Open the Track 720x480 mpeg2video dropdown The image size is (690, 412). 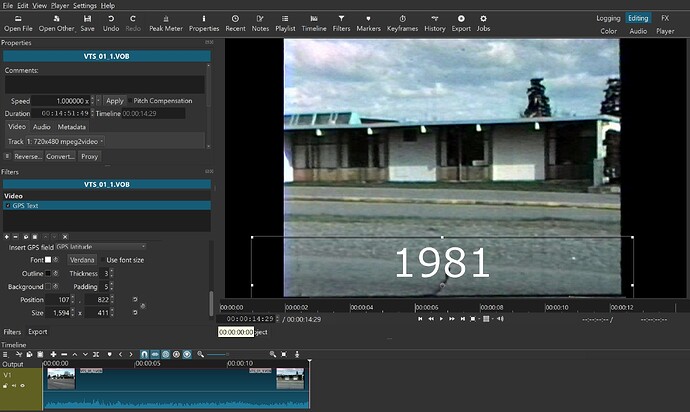[65, 141]
